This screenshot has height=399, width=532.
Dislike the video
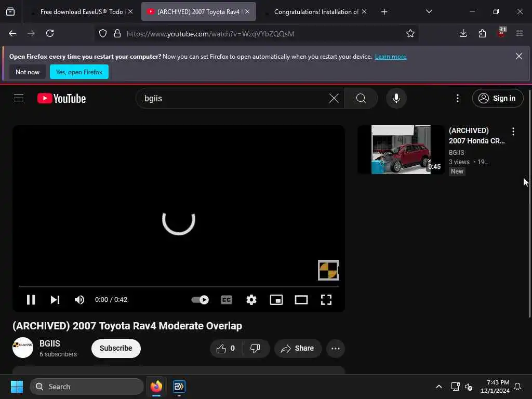click(256, 349)
